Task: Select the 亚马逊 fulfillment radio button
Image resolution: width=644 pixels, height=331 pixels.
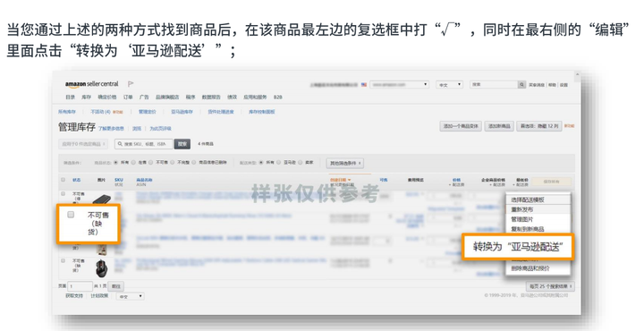Action: [x=278, y=163]
